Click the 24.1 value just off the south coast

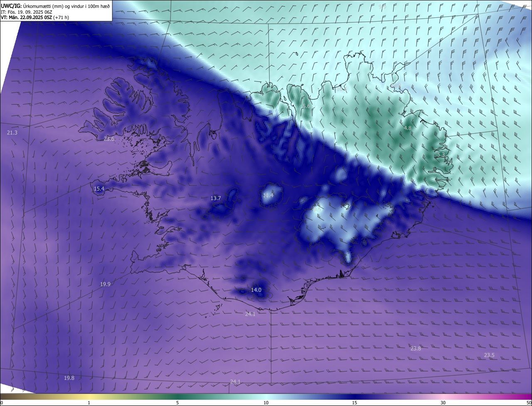click(x=250, y=314)
